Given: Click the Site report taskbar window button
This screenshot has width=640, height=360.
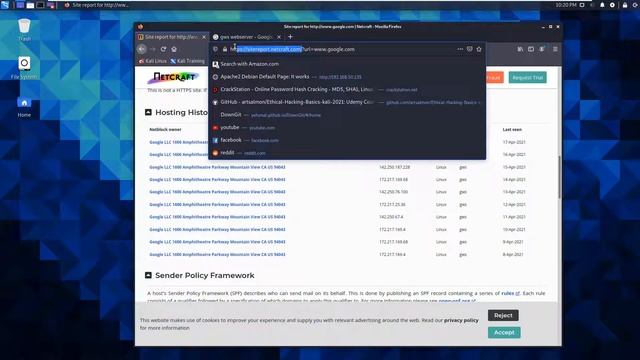Looking at the screenshot, I should pyautogui.click(x=97, y=5).
